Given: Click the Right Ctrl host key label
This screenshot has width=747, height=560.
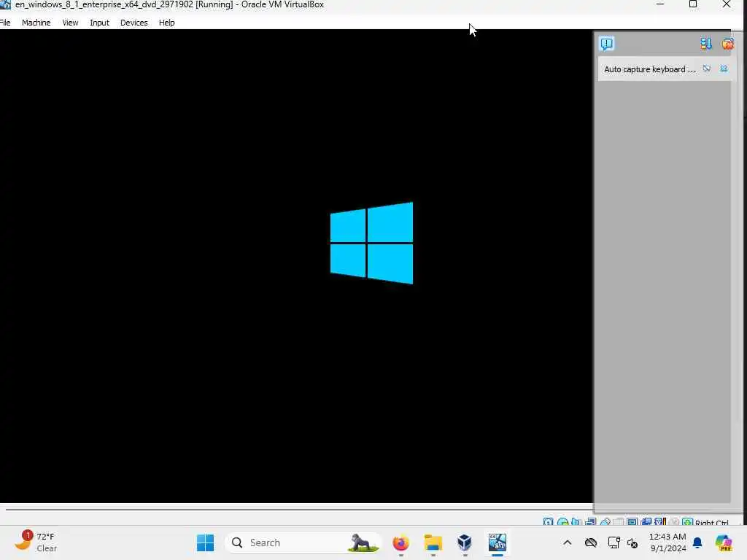Looking at the screenshot, I should (x=712, y=522).
